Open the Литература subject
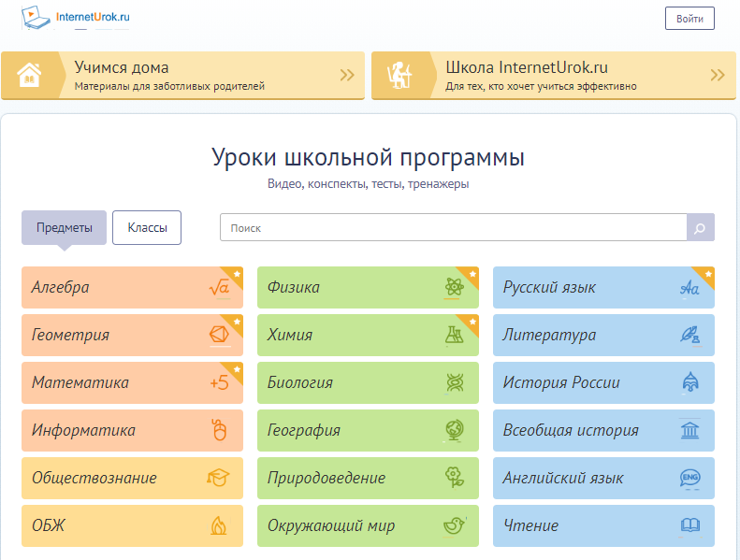The width and height of the screenshot is (740, 560). coord(603,335)
